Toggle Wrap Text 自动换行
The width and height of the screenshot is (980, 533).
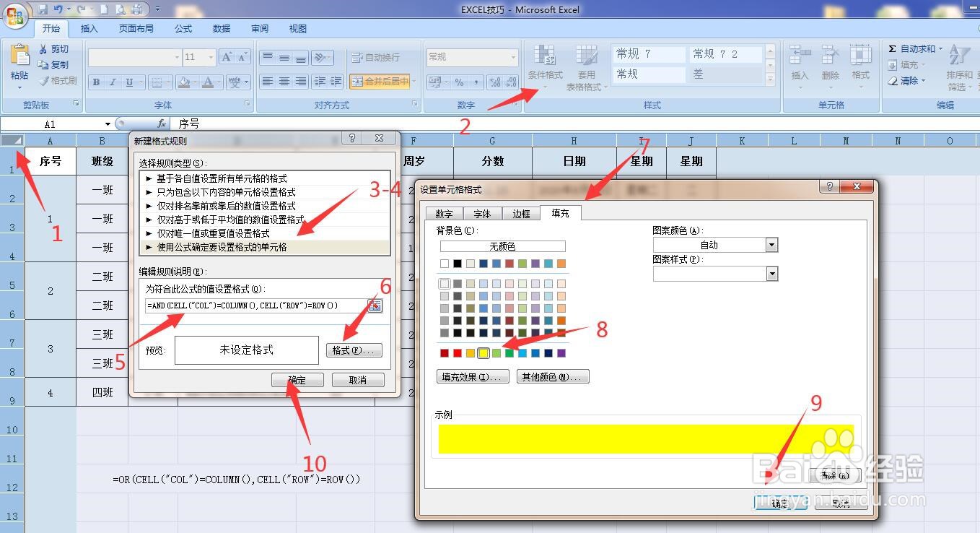375,57
